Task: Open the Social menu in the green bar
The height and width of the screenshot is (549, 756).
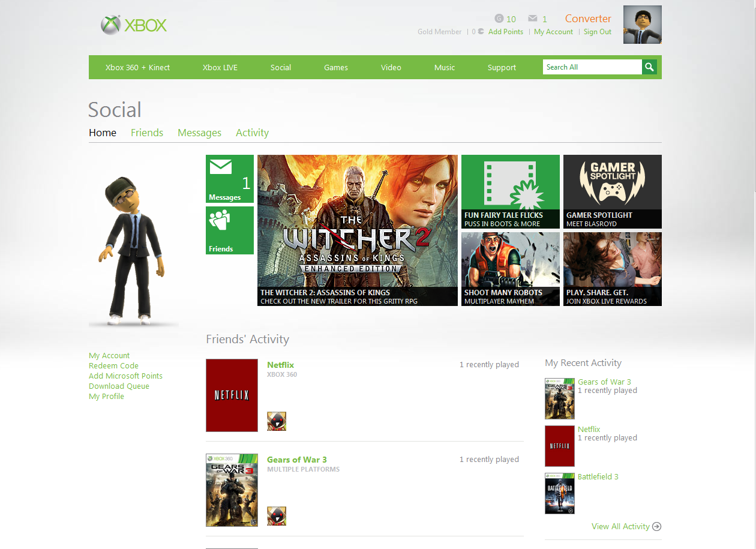Action: (281, 67)
